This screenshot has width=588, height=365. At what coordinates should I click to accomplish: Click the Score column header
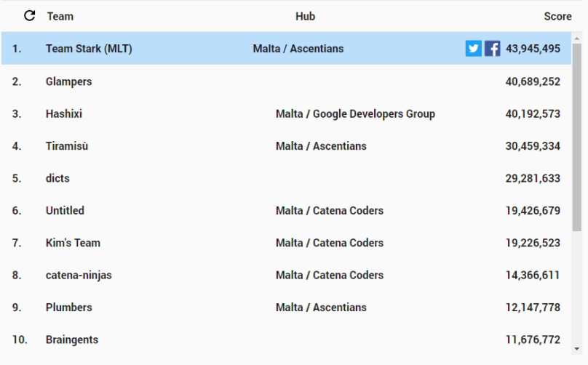pos(557,16)
